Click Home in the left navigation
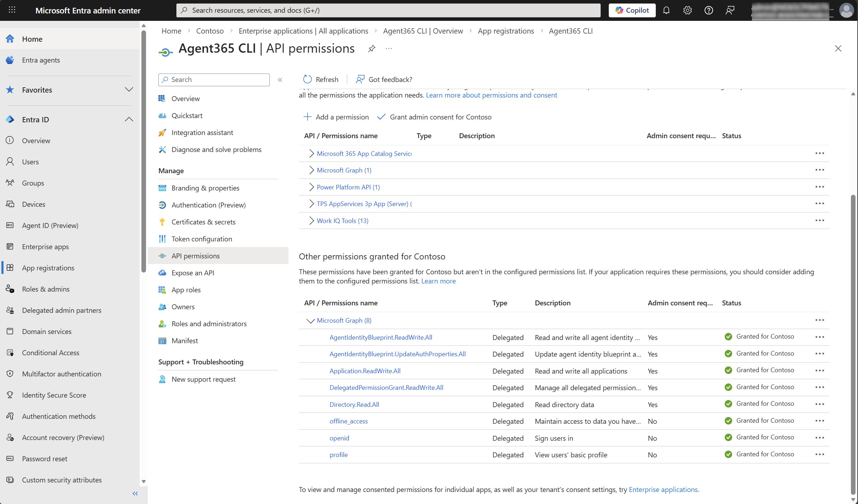Screen dimensions: 858x504 click(x=32, y=39)
